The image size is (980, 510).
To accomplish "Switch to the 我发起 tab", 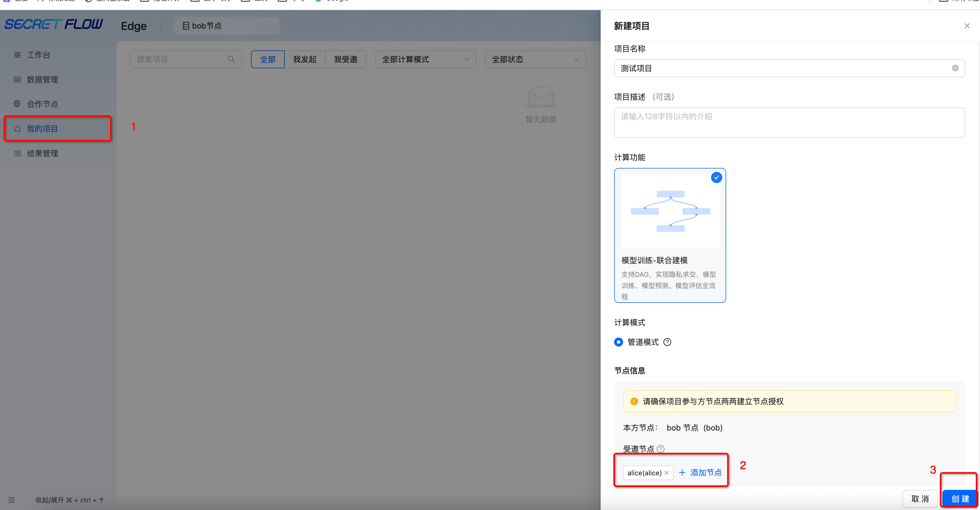I will tap(304, 59).
